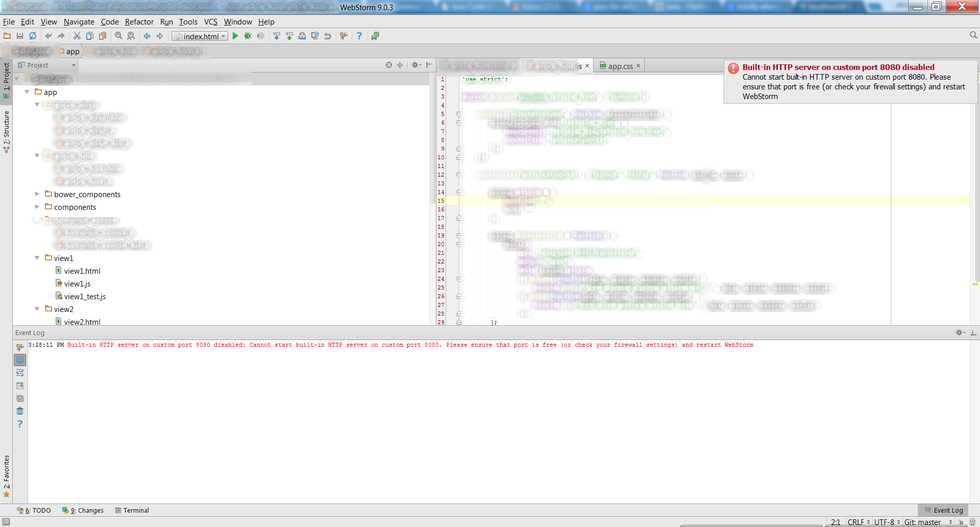Click the app breadcrumb in navigation bar
This screenshot has width=980, height=527.
click(x=70, y=51)
